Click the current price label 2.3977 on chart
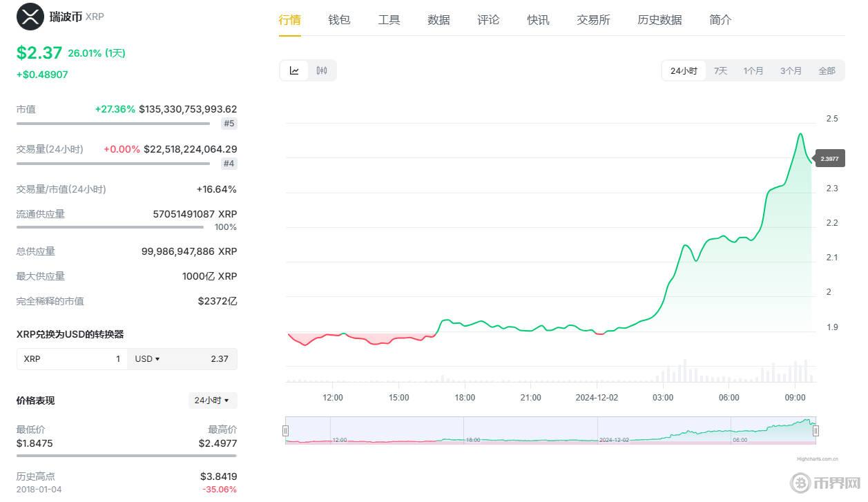This screenshot has width=868, height=502. pyautogui.click(x=830, y=159)
